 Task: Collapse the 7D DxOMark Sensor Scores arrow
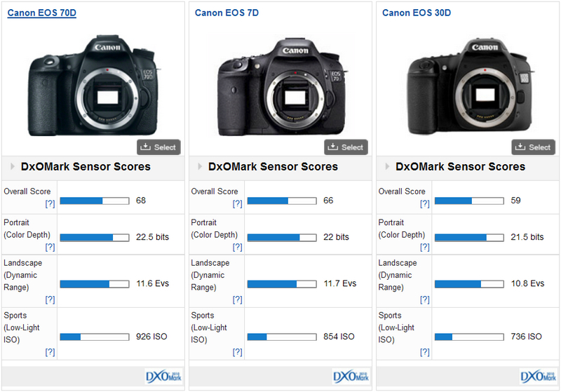coord(200,166)
